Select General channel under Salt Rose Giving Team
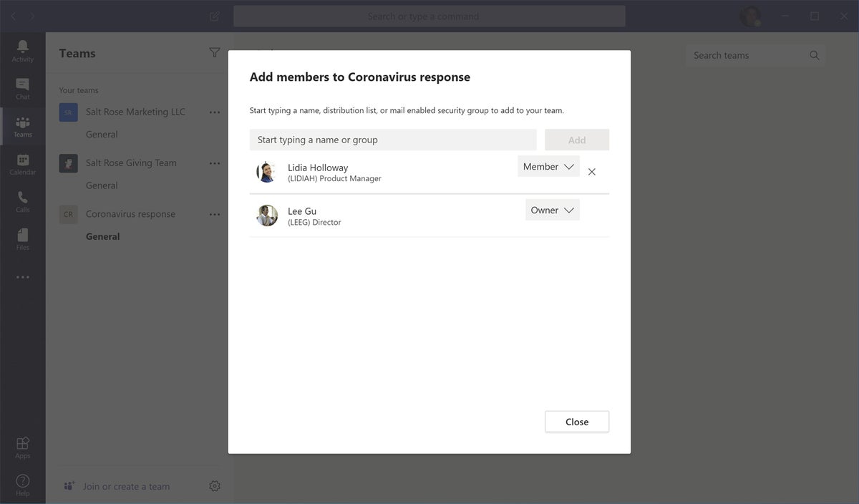859x504 pixels. 102,185
